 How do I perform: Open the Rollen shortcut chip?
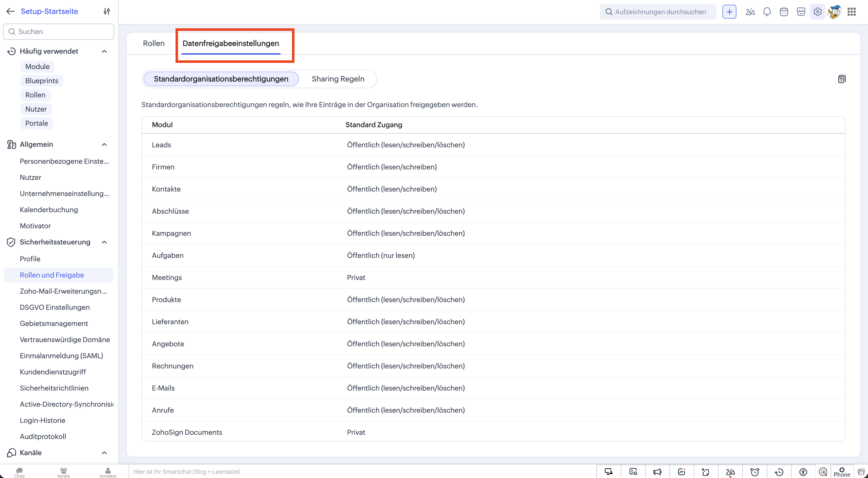tap(35, 95)
